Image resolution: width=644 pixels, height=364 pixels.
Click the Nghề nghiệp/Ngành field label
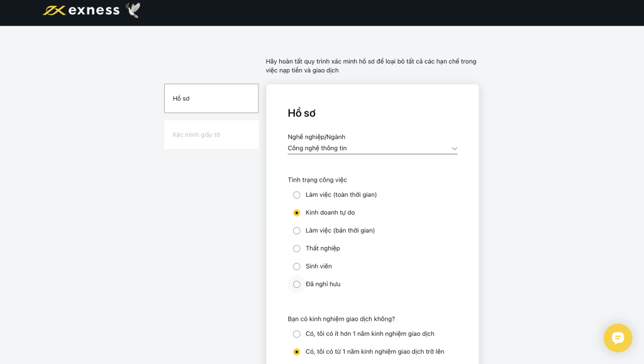tap(316, 137)
